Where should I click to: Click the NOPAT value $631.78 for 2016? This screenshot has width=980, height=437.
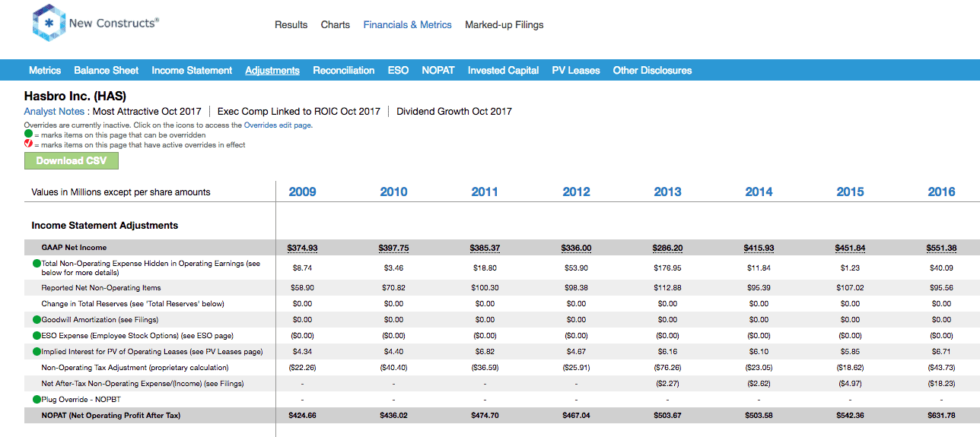tap(942, 416)
